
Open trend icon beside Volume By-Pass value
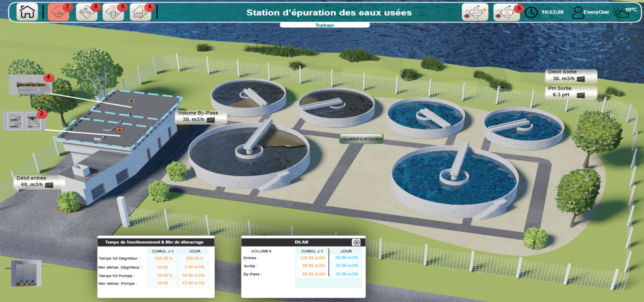(211, 120)
